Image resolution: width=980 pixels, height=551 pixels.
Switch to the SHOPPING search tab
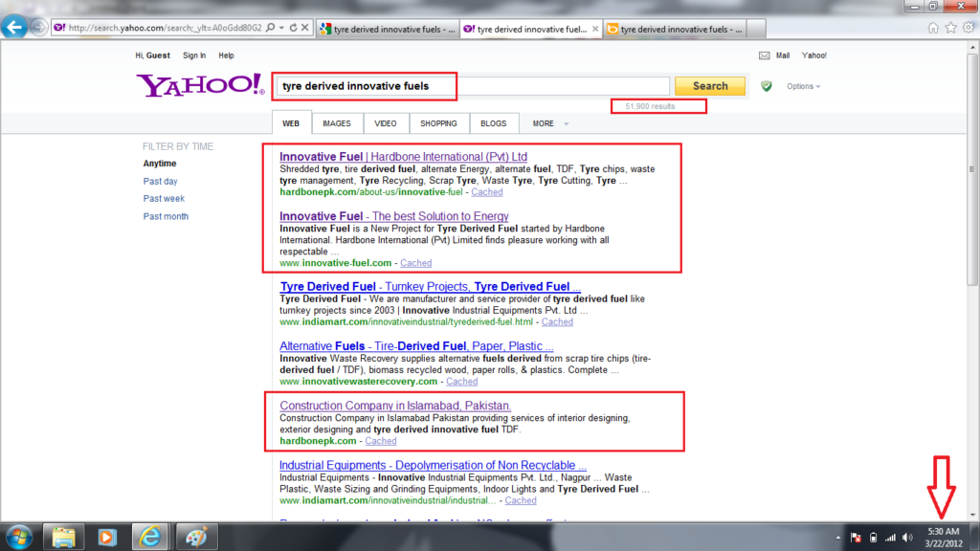pos(438,123)
